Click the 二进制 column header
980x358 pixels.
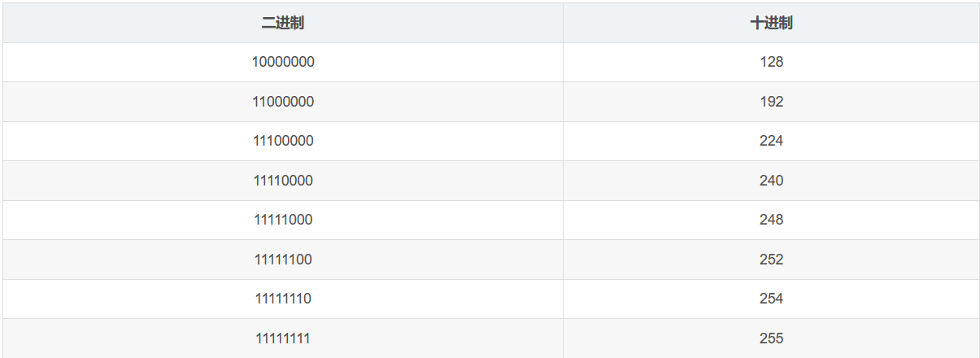(x=282, y=23)
